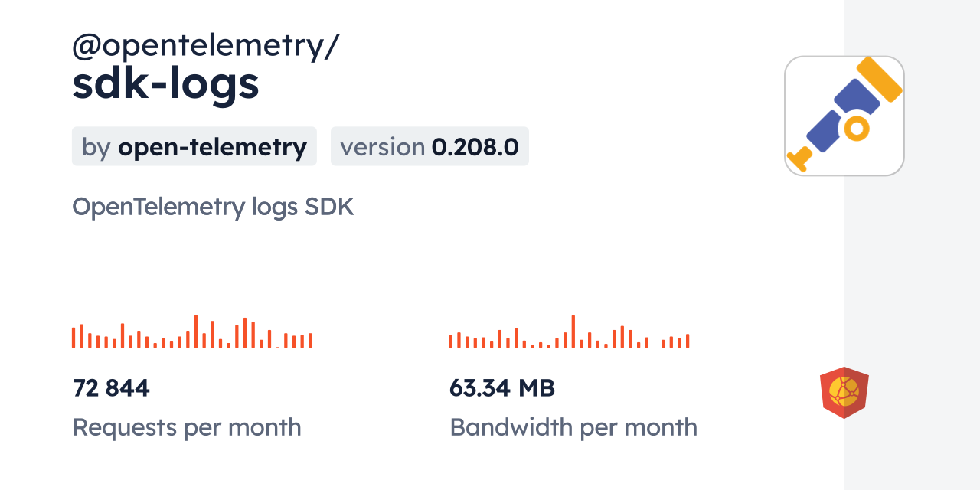This screenshot has height=490, width=980.
Task: Click the "by open-telemetry" author badge
Action: pos(194,146)
